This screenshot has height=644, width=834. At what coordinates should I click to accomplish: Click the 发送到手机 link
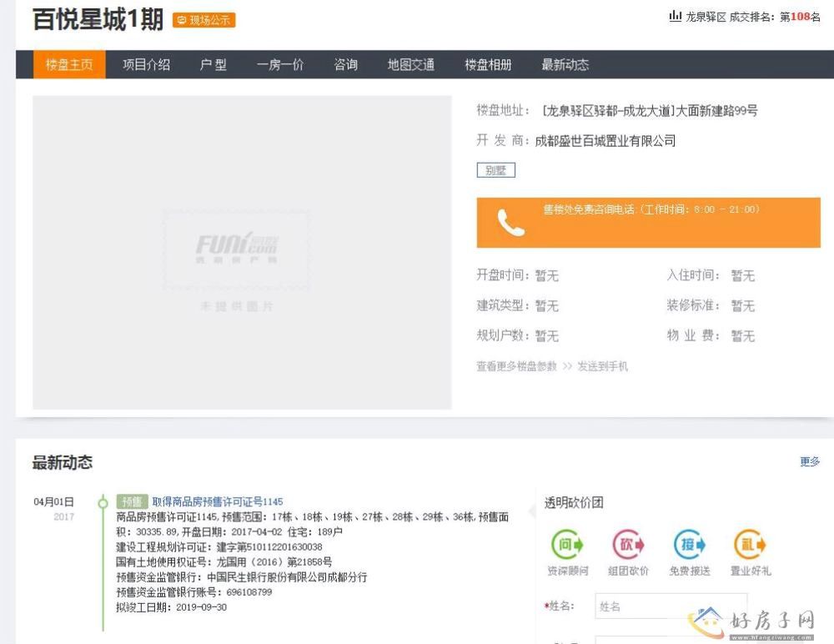603,366
